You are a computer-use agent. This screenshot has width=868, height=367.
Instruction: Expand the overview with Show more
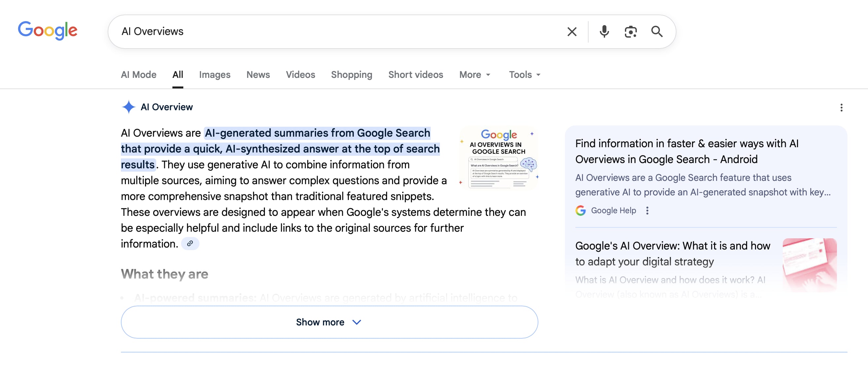point(329,322)
